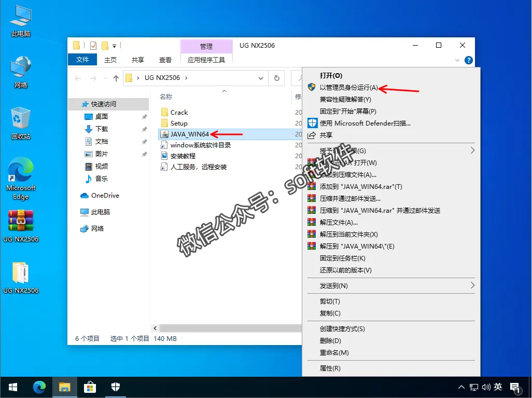Click the refresh button in address bar
532x398 pixels.
pyautogui.click(x=276, y=78)
